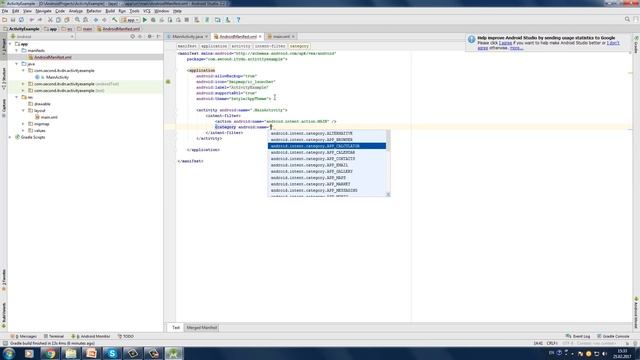Click the Stop toolbar icon
The image size is (640, 360).
[187, 20]
